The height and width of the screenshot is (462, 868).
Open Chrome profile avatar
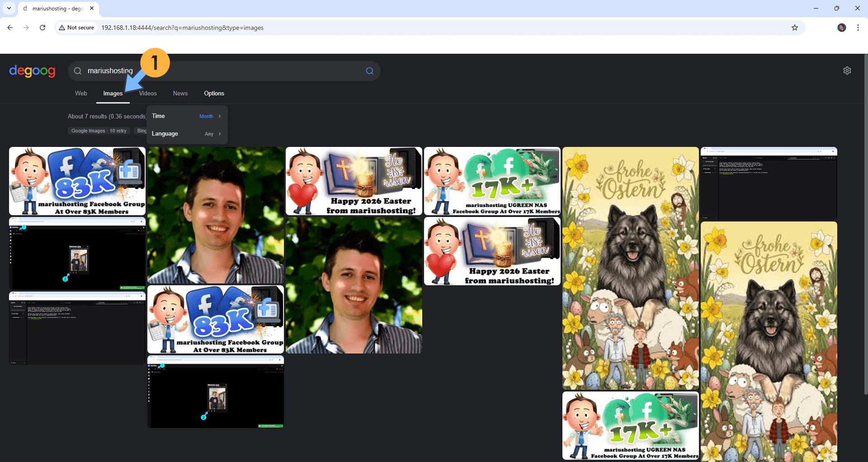coord(841,28)
